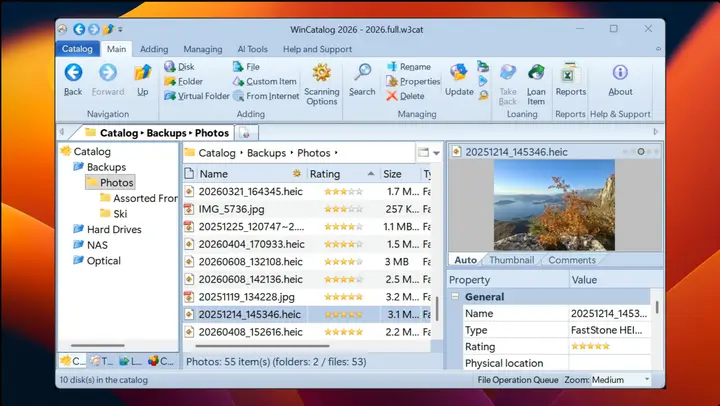The height and width of the screenshot is (406, 720).
Task: Switch to the AI Tools ribbon tab
Action: [x=252, y=49]
